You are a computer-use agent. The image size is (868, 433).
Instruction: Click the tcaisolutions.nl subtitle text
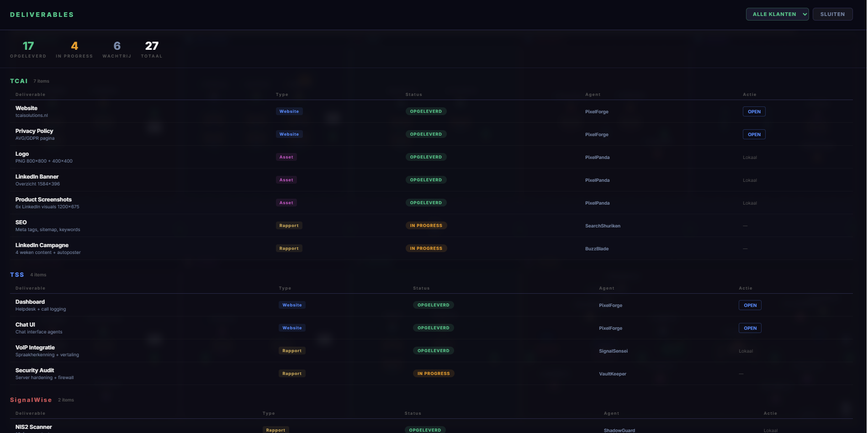[x=32, y=116]
